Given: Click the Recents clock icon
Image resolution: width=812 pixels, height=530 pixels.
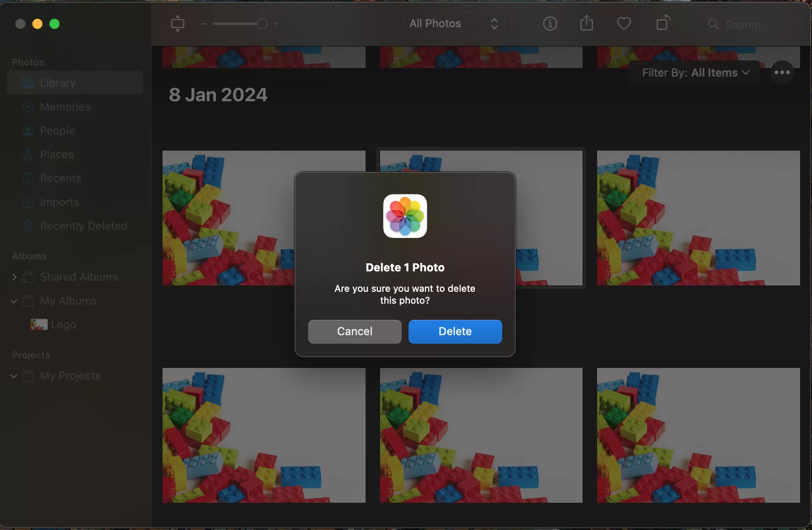Looking at the screenshot, I should coord(28,178).
